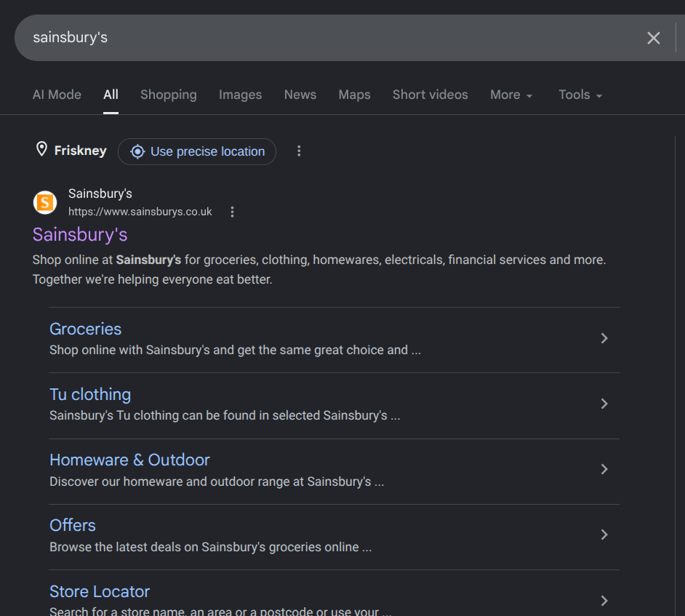Click the Sainsbury's orange favicon logo
Image resolution: width=685 pixels, height=616 pixels.
45,203
